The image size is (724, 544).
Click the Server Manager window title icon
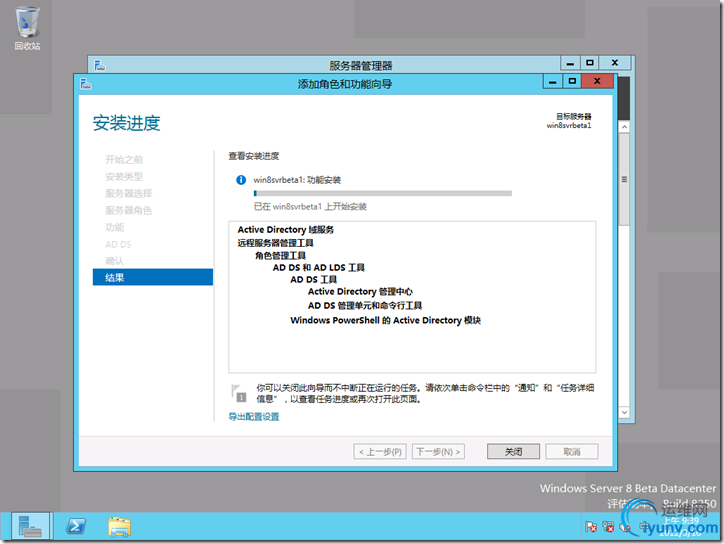coord(100,66)
